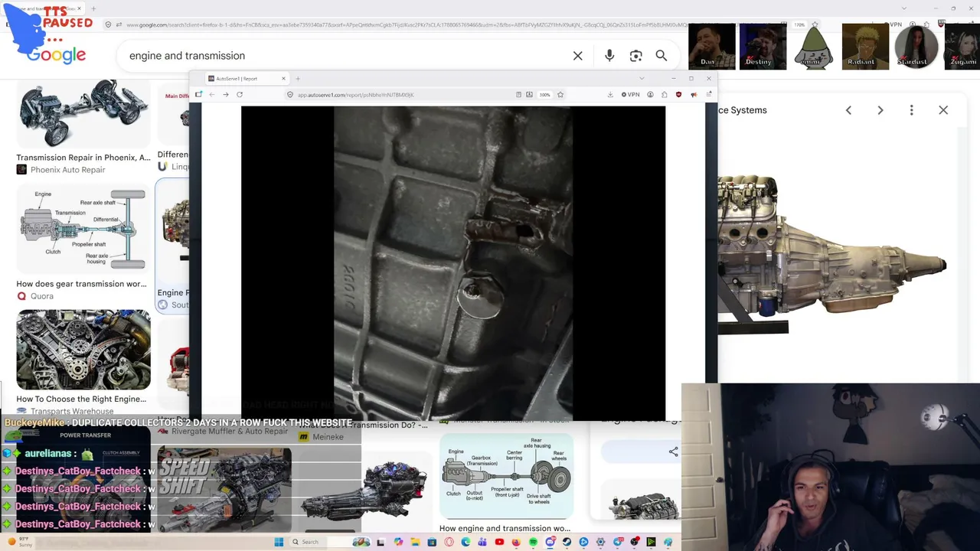
Task: Submit the search with the magnifier icon
Action: [x=661, y=56]
